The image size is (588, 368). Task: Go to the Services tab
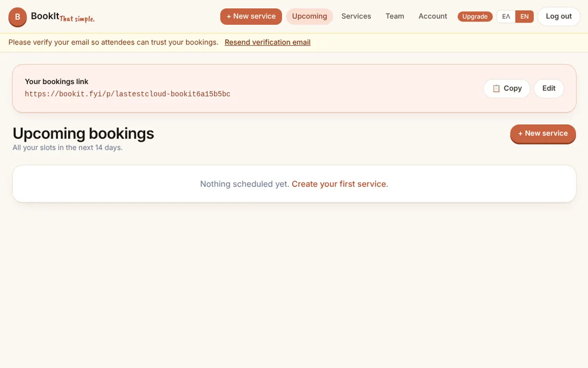pos(356,17)
